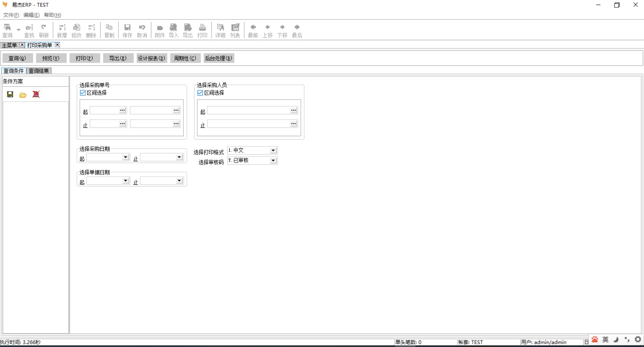Click the 保存 save toolbar icon

(x=127, y=30)
